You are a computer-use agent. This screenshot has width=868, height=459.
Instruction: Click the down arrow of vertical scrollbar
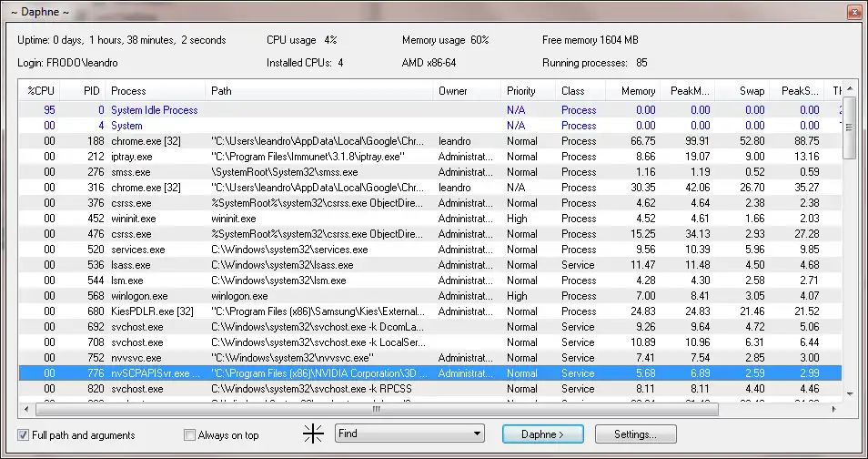pos(850,394)
